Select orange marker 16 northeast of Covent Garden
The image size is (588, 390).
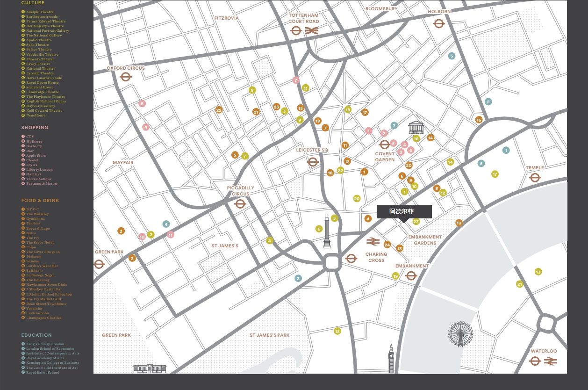tap(479, 120)
